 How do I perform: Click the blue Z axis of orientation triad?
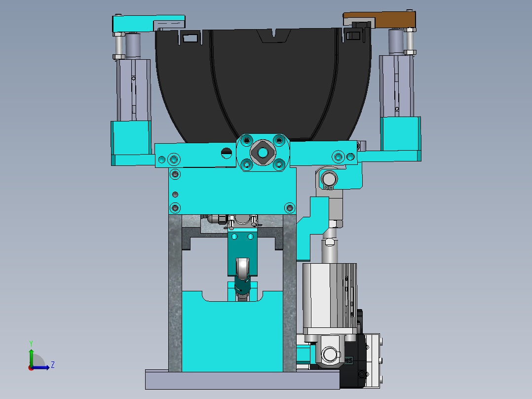click(x=41, y=367)
